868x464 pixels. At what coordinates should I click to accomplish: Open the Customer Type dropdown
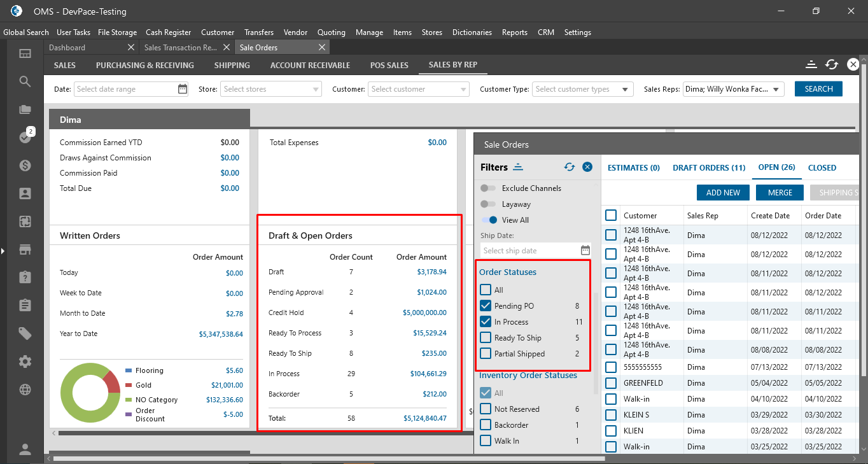[625, 90]
